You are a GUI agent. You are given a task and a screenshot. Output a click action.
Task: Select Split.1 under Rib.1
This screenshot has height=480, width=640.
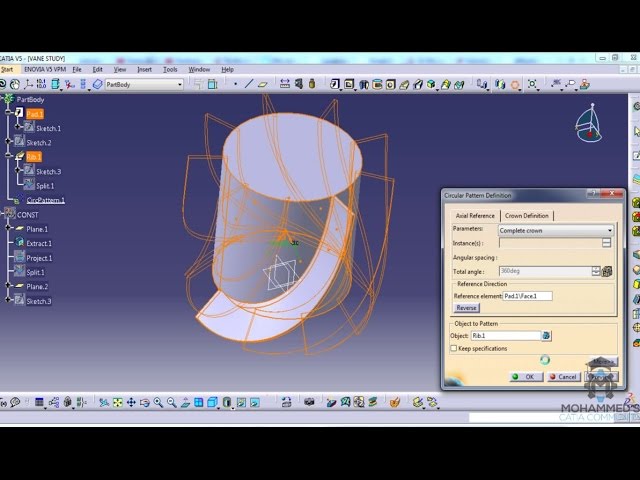coord(45,186)
